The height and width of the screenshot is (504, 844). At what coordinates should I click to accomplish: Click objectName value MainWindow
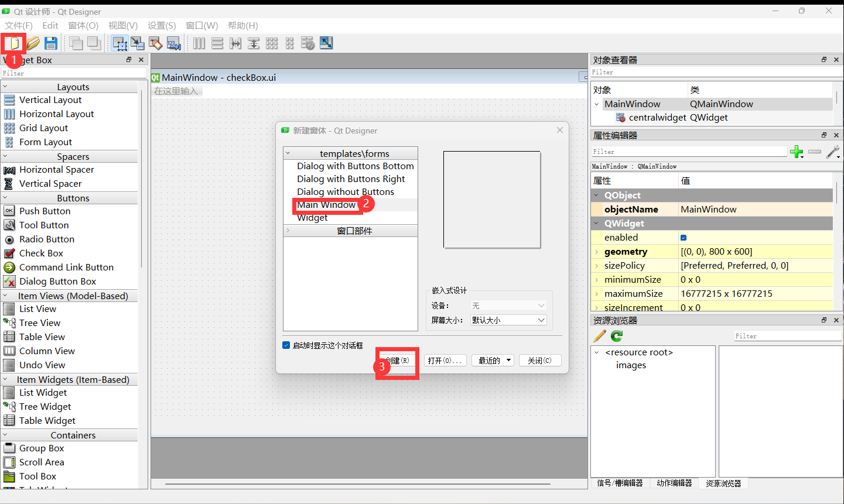pos(756,210)
